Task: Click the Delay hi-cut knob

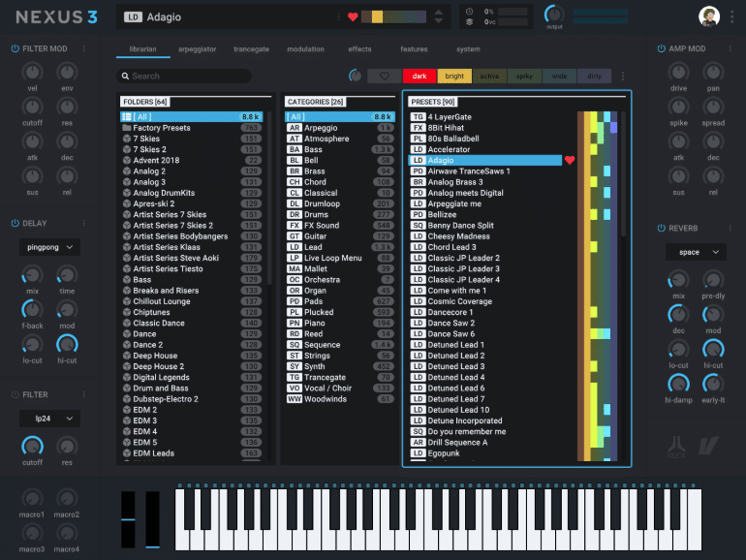Action: tap(67, 345)
